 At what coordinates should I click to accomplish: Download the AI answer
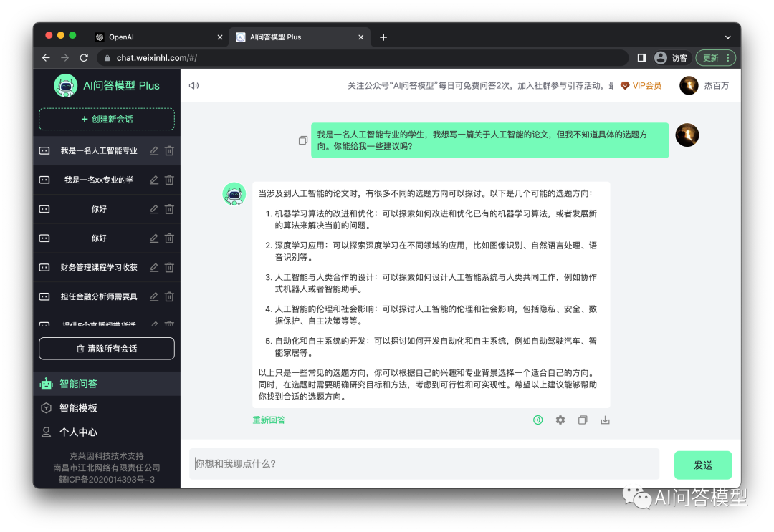click(x=605, y=420)
